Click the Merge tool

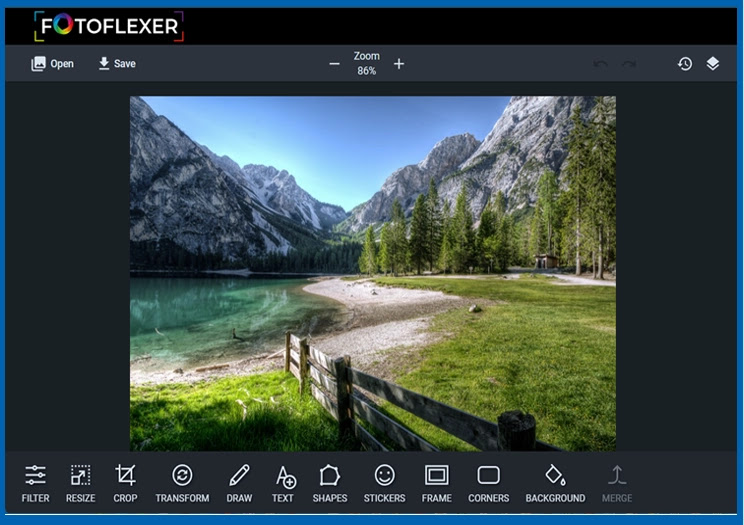617,483
